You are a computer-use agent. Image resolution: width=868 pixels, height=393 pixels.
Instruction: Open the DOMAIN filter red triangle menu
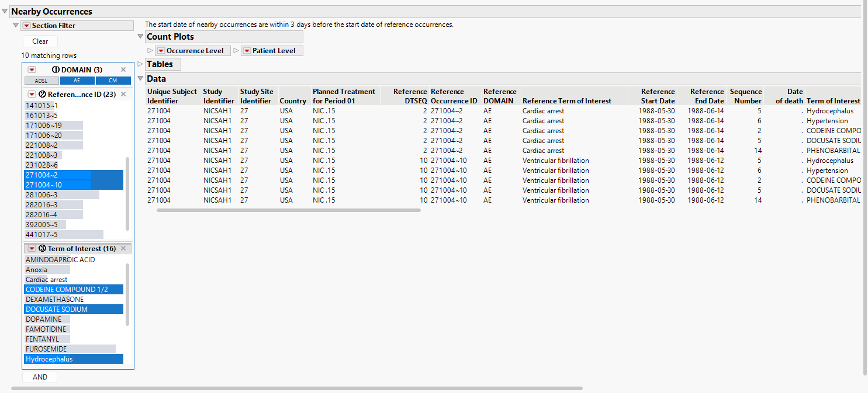pos(32,70)
